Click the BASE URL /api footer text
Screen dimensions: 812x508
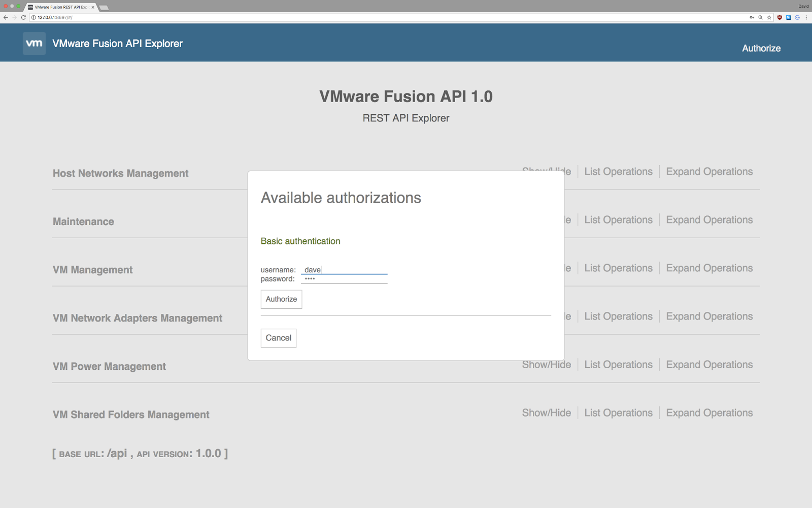pos(140,454)
